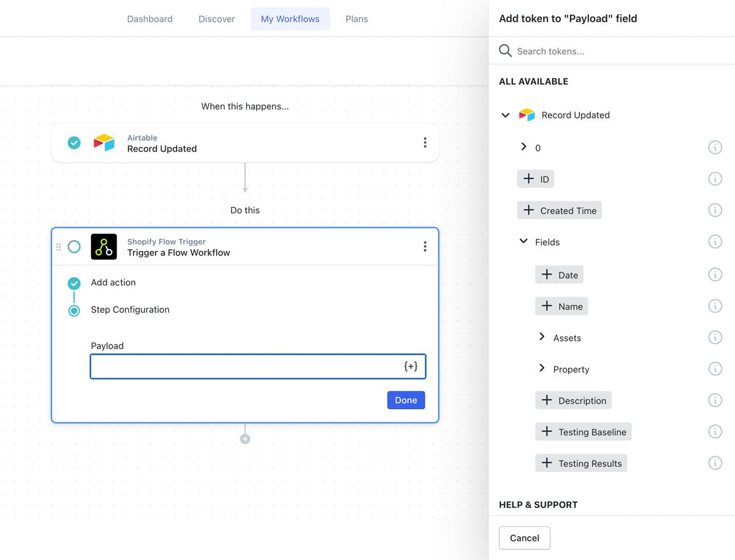The height and width of the screenshot is (560, 735).
Task: Open Trigger a Flow Workflow options menu
Action: coord(425,247)
